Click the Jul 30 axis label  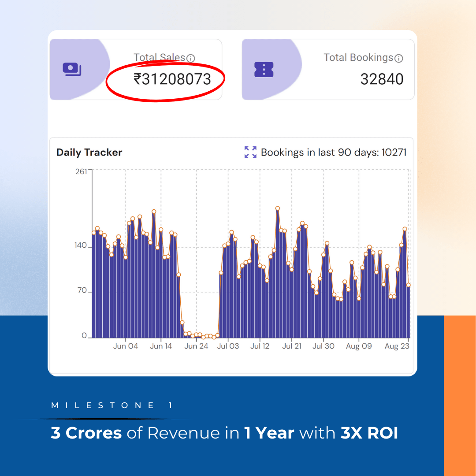pyautogui.click(x=324, y=346)
